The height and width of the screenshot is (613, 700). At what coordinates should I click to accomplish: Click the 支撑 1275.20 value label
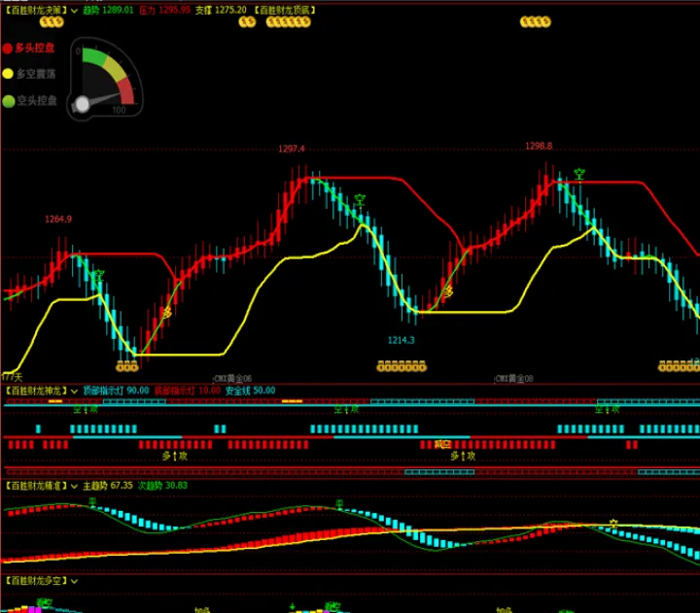click(x=220, y=9)
